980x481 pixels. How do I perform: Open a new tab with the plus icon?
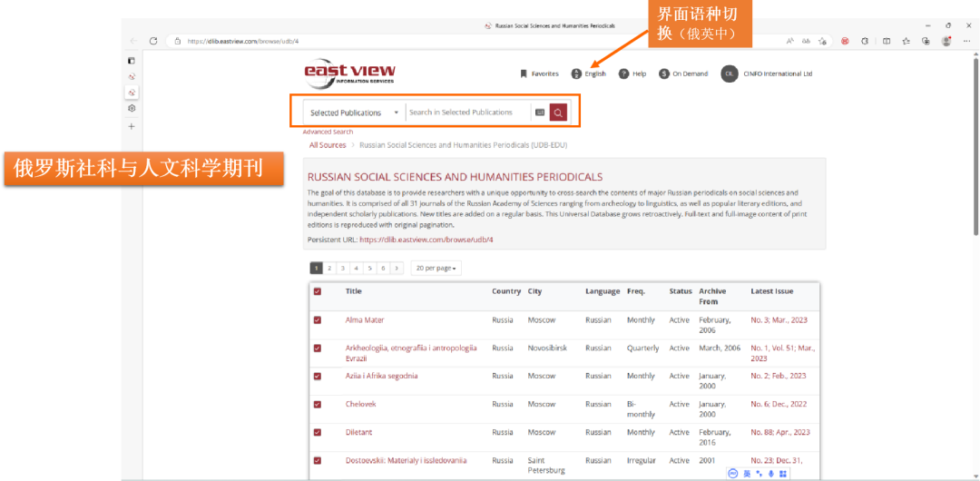tap(132, 126)
